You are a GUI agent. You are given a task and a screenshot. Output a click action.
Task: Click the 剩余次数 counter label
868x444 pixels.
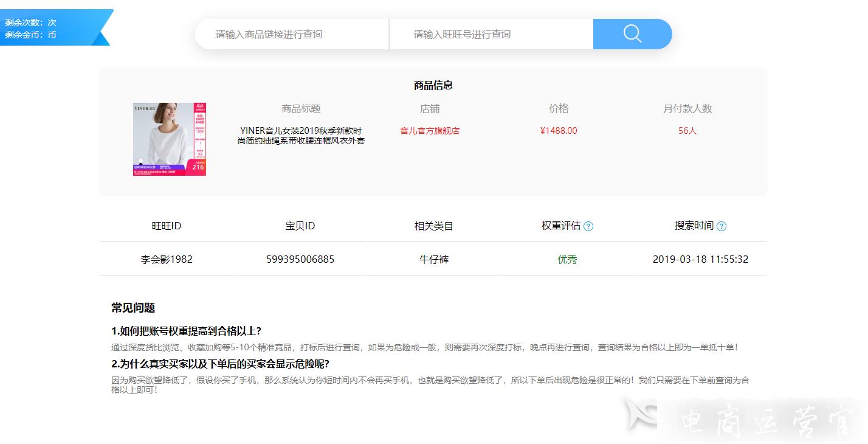click(31, 23)
